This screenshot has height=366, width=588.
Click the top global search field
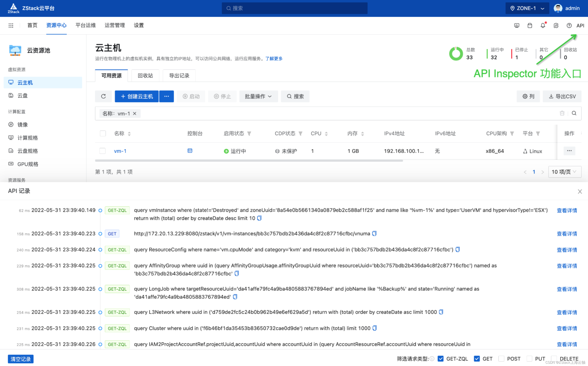[294, 8]
